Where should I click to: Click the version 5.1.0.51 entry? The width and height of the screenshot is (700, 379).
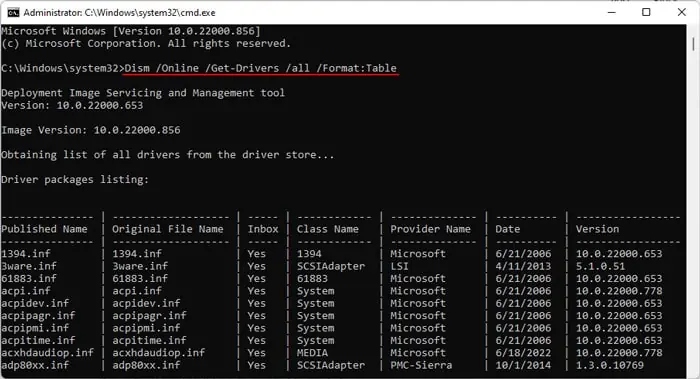(600, 266)
